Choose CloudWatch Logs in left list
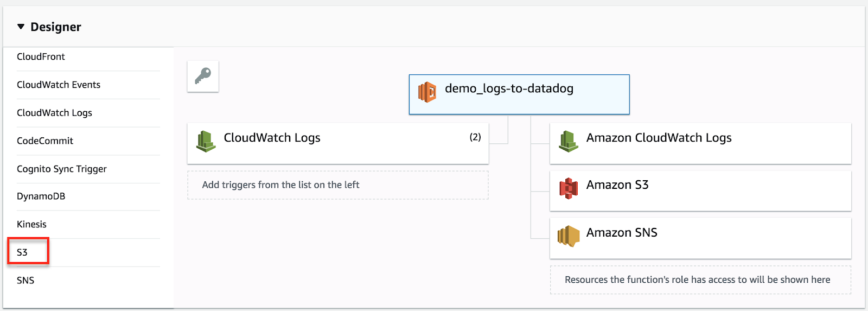The height and width of the screenshot is (311, 868). coord(54,113)
